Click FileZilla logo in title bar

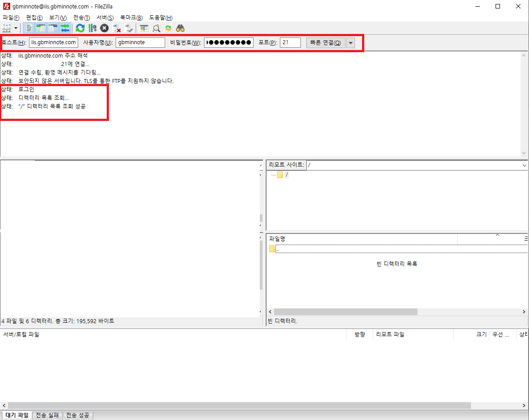tap(6, 6)
